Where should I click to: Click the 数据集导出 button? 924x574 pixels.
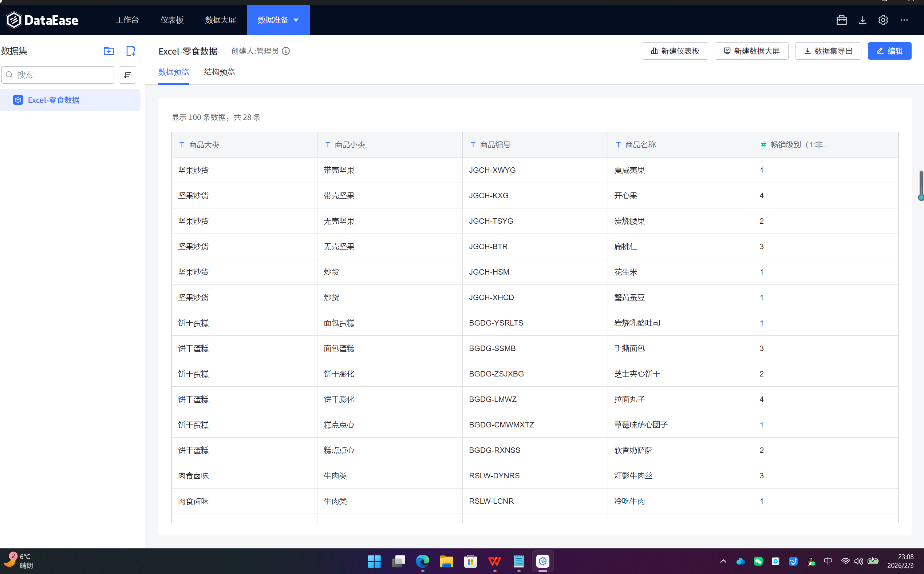828,51
